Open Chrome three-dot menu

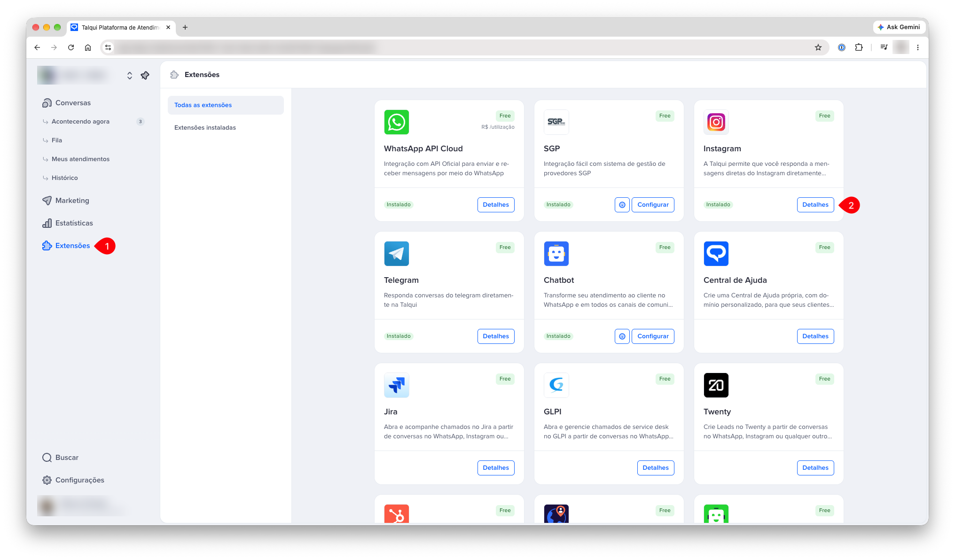click(917, 47)
